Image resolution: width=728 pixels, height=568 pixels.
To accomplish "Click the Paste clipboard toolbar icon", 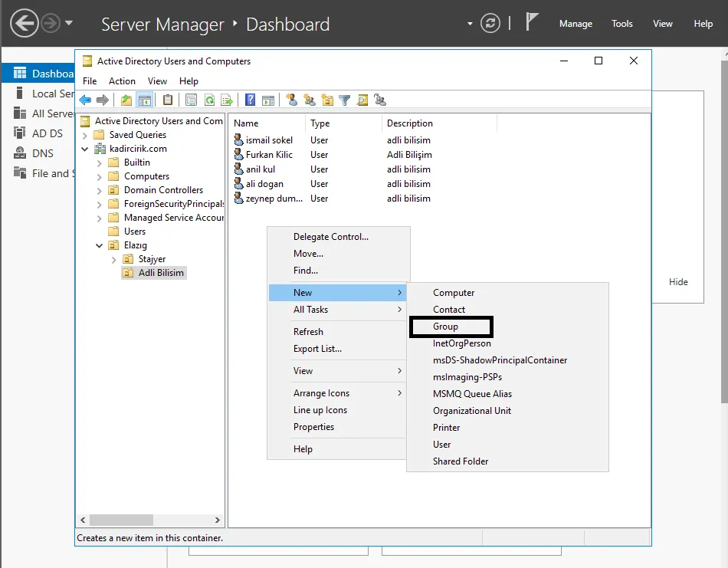I will click(168, 100).
